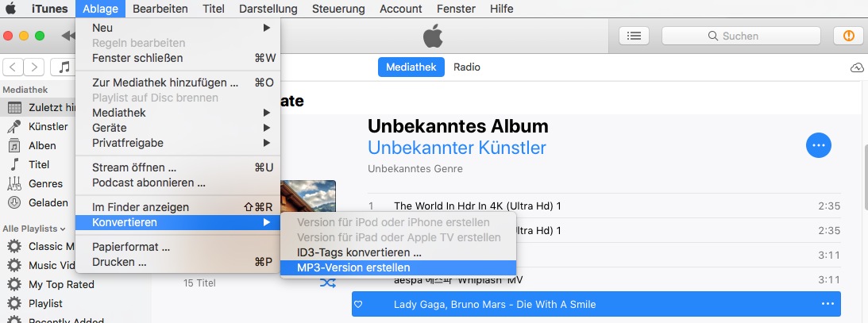Click the rewind playback control
Image resolution: width=868 pixels, height=323 pixels.
click(68, 36)
